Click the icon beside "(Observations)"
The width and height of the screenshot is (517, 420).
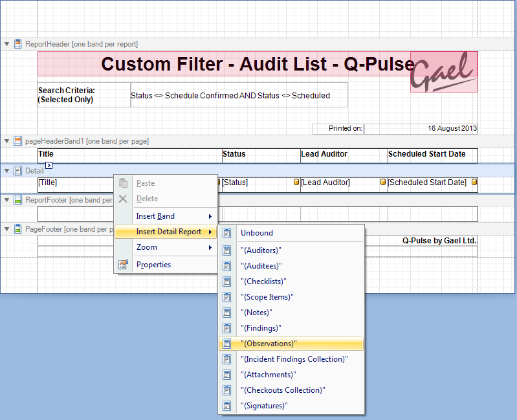point(227,344)
